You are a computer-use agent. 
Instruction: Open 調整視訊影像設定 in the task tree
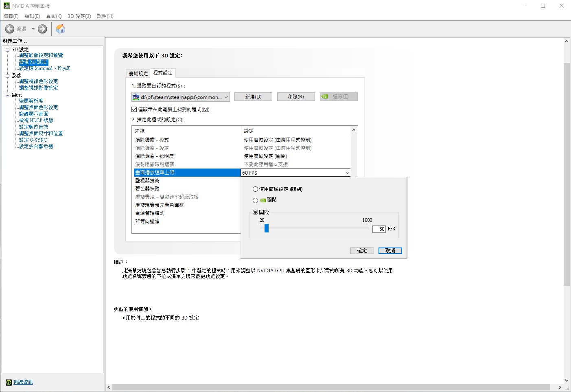point(39,88)
